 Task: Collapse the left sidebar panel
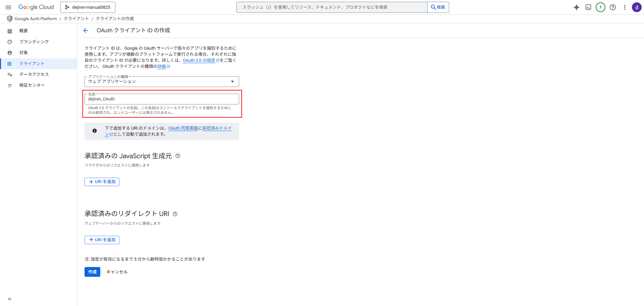pos(9,299)
